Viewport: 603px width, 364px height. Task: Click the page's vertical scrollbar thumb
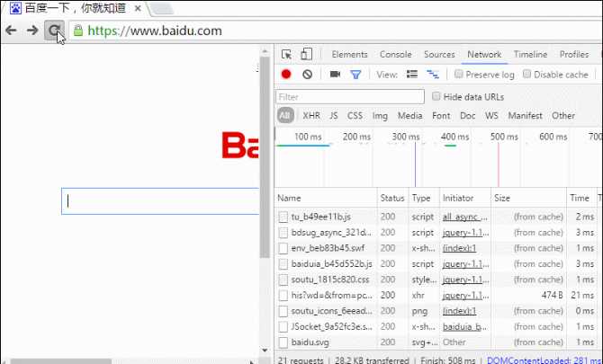[265, 157]
